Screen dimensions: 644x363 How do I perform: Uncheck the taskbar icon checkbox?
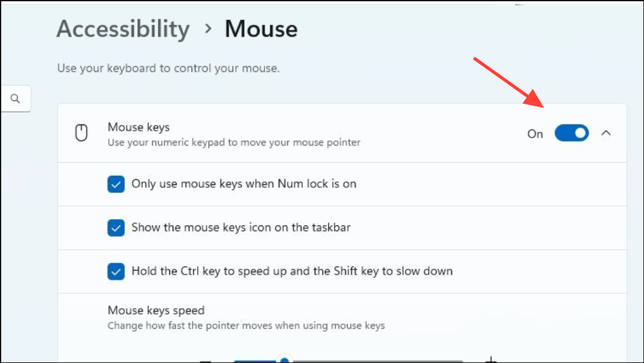click(116, 228)
